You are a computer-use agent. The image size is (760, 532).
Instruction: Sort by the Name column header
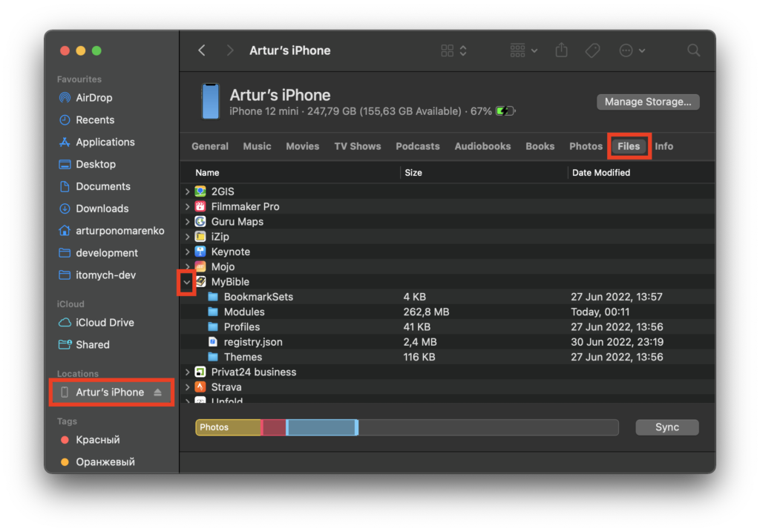[x=207, y=173]
